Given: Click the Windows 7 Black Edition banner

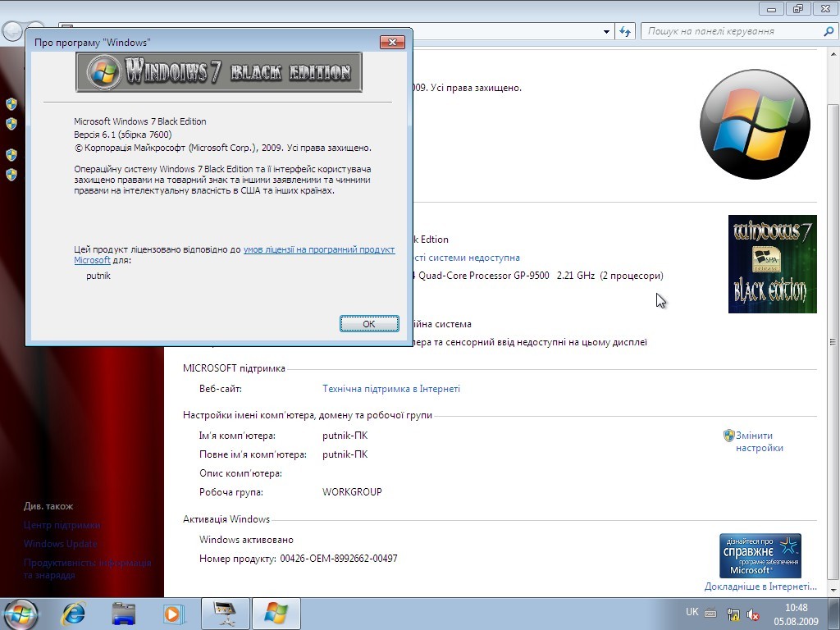Looking at the screenshot, I should point(218,72).
